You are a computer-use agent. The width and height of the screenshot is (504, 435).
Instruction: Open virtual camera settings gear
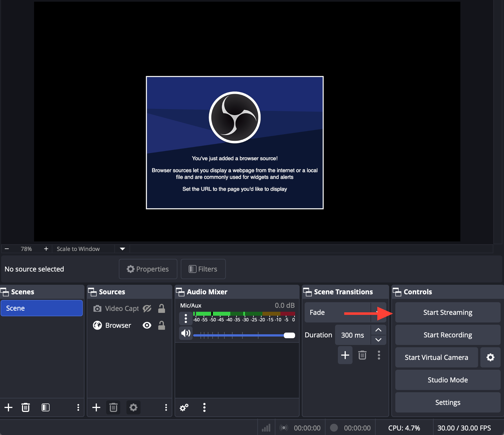pyautogui.click(x=490, y=357)
